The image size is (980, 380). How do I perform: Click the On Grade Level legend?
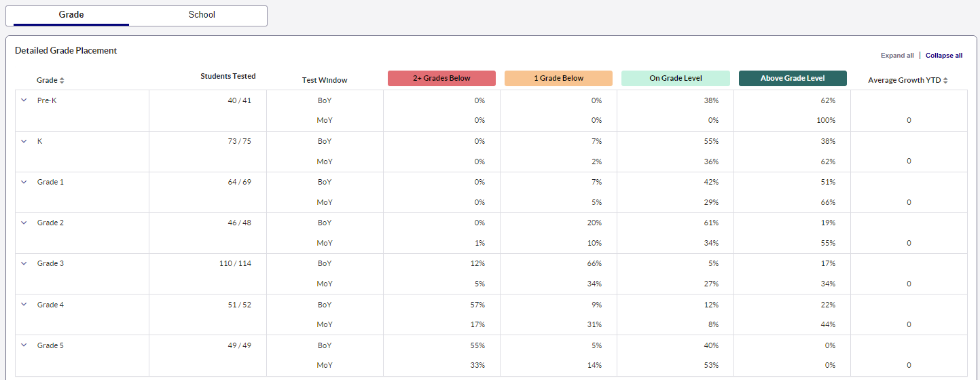click(x=675, y=79)
